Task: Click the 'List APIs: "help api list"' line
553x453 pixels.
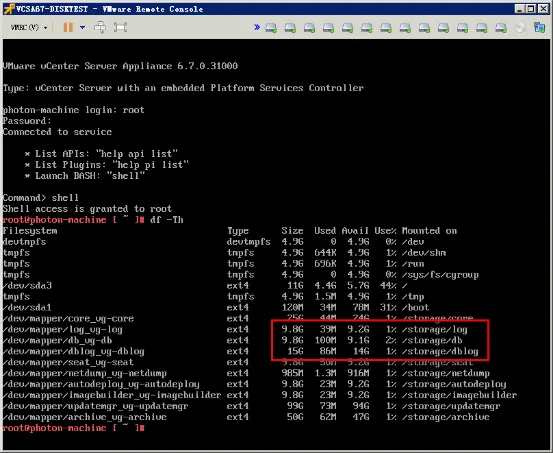Action: pyautogui.click(x=101, y=154)
